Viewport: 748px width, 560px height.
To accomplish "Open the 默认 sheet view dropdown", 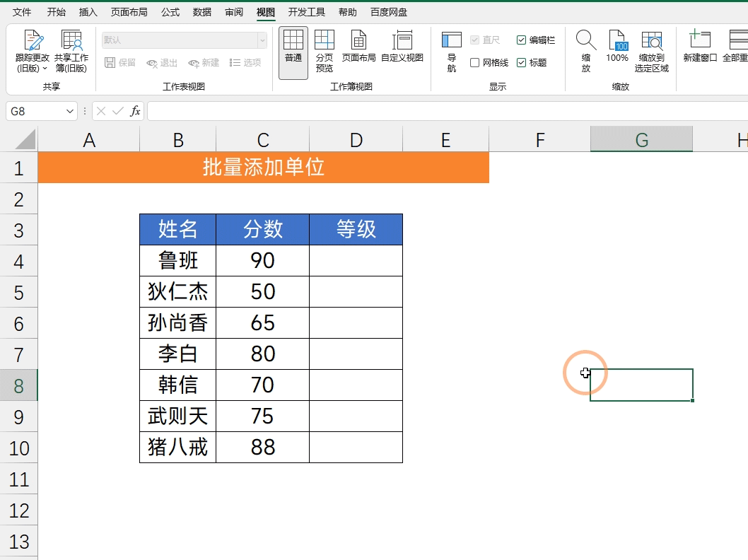I will [264, 40].
